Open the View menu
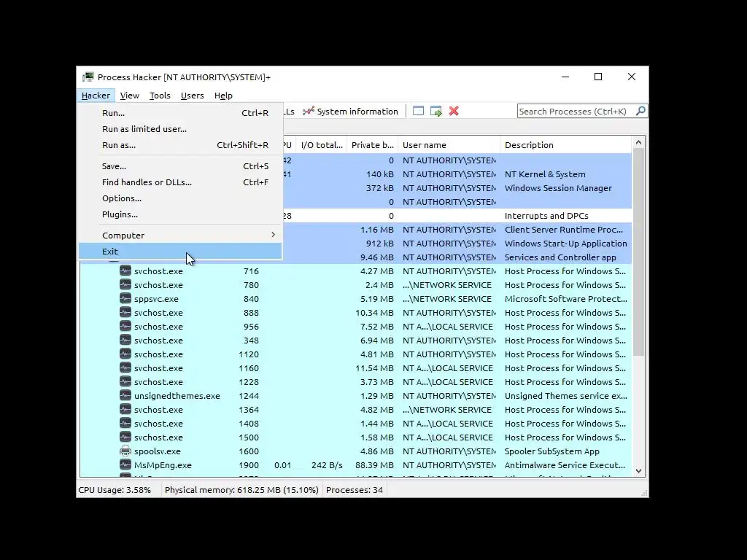The height and width of the screenshot is (560, 747). point(130,96)
